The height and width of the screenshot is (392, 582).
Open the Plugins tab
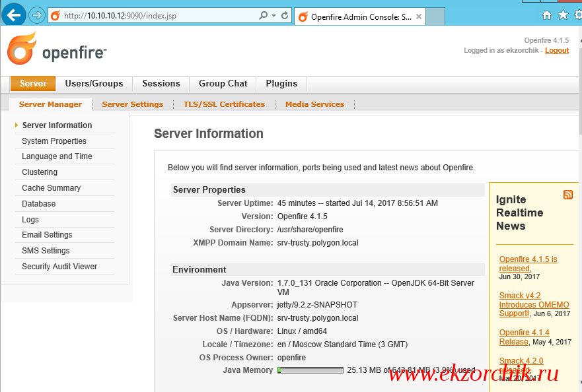281,83
